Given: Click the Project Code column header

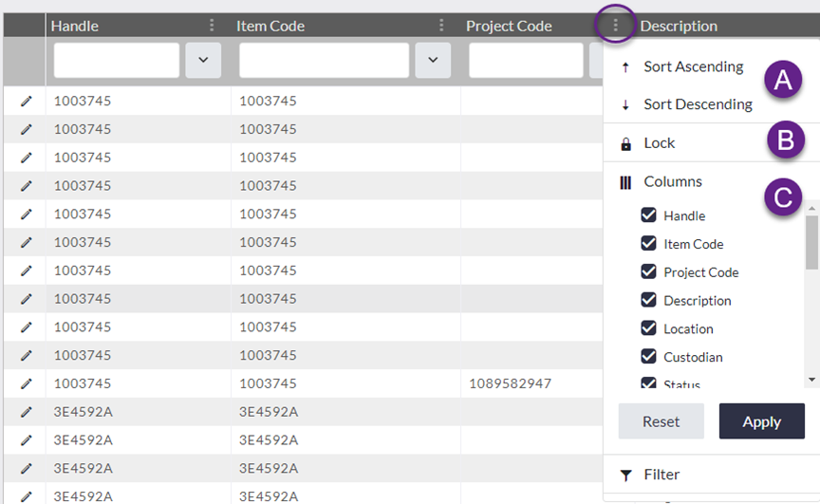Looking at the screenshot, I should tap(509, 26).
